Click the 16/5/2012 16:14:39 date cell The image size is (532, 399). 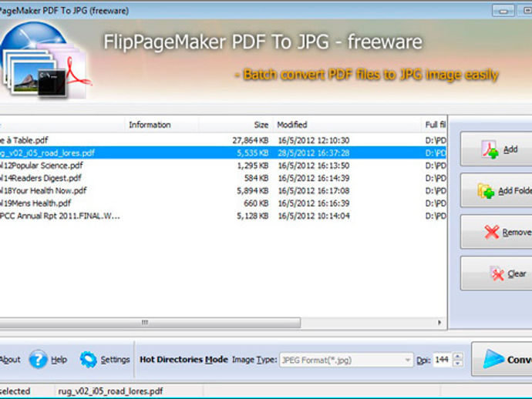(x=314, y=178)
